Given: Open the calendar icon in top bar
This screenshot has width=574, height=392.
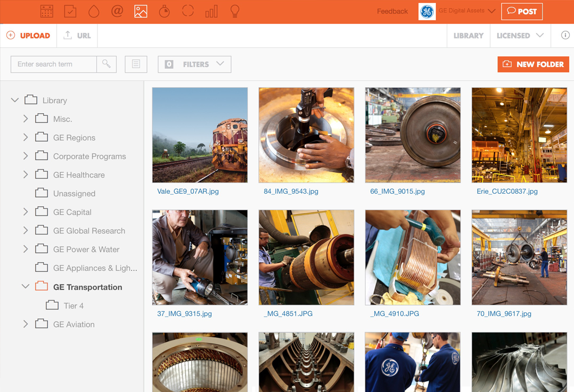Looking at the screenshot, I should [47, 11].
